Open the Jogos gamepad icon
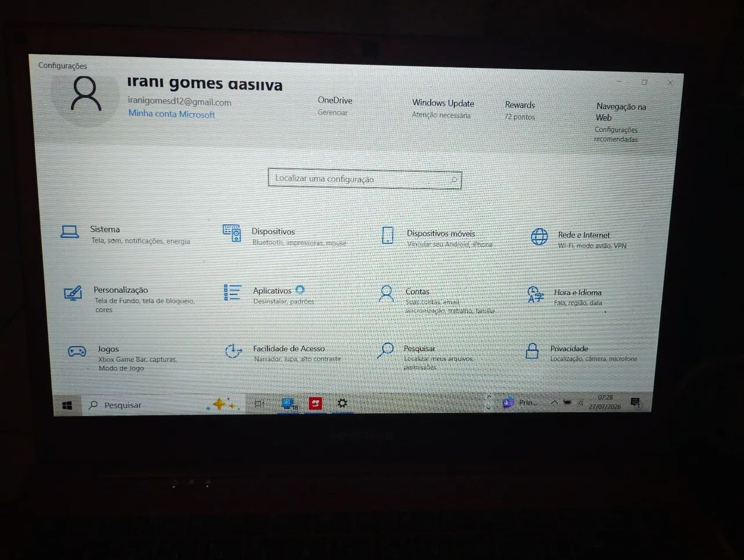The height and width of the screenshot is (560, 744). [x=77, y=351]
